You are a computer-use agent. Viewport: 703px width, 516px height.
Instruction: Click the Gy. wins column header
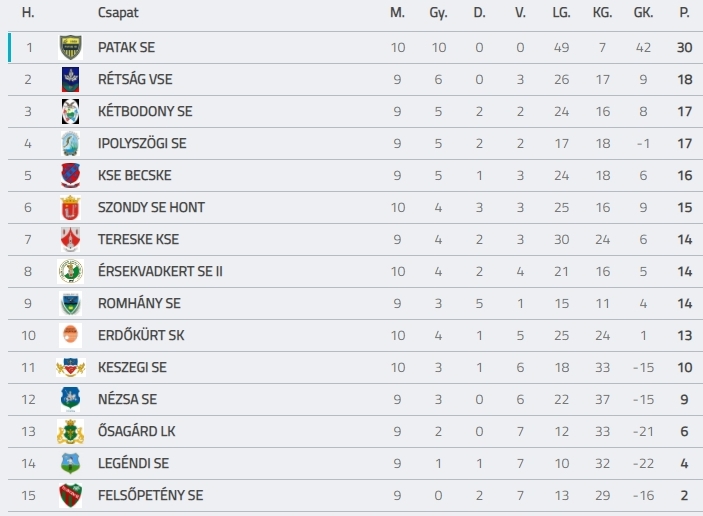click(438, 13)
